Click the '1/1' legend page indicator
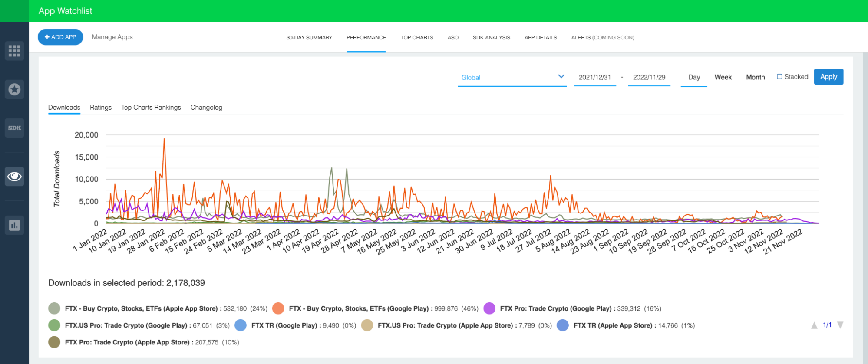 click(x=827, y=325)
